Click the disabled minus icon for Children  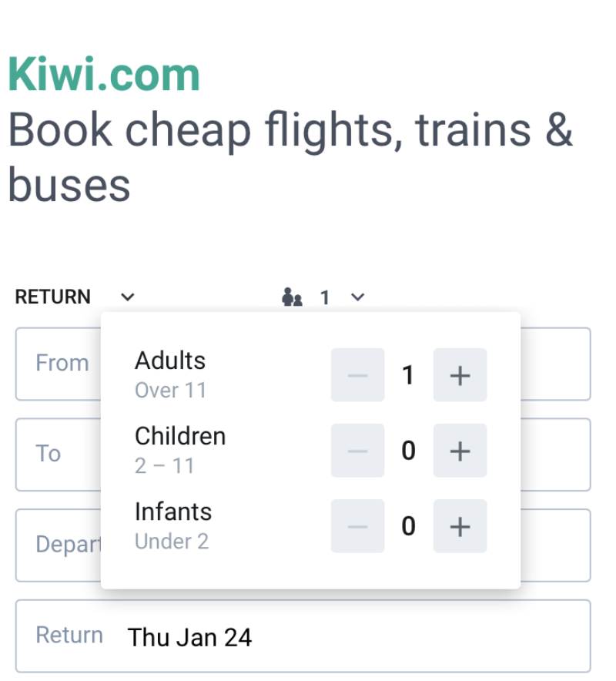(357, 451)
